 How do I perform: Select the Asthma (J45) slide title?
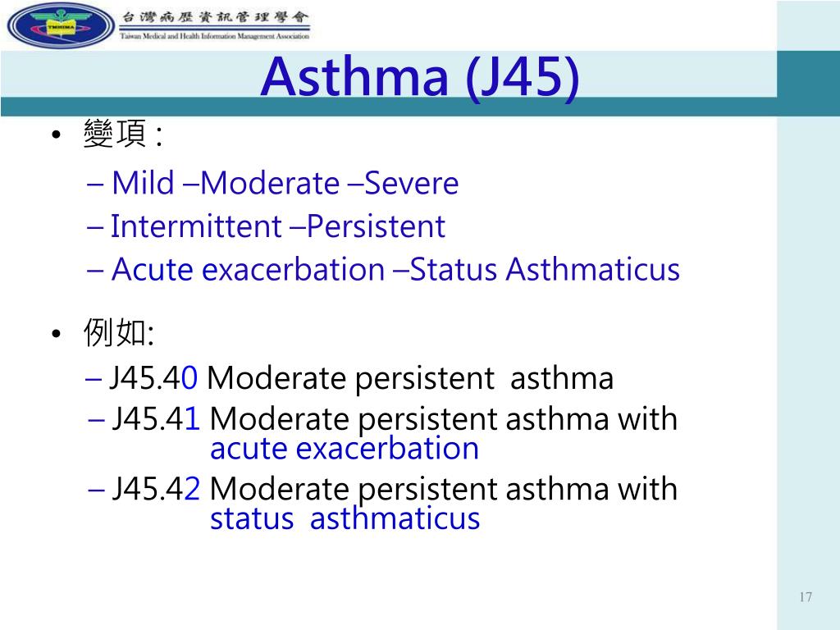pyautogui.click(x=420, y=76)
